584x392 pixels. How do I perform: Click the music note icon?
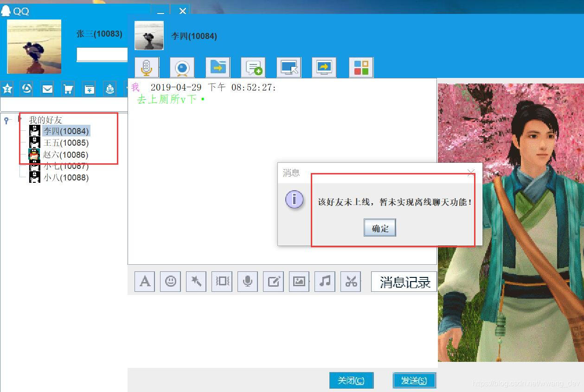[325, 281]
